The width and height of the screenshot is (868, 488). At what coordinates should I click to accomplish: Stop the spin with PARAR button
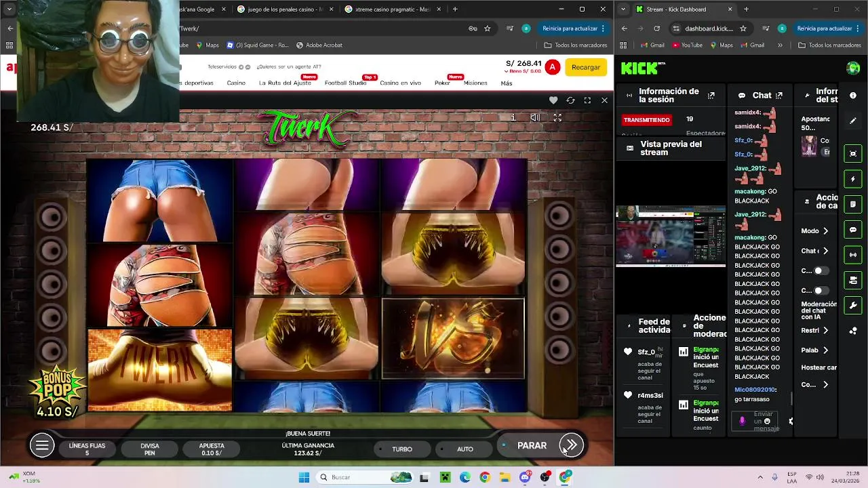532,445
